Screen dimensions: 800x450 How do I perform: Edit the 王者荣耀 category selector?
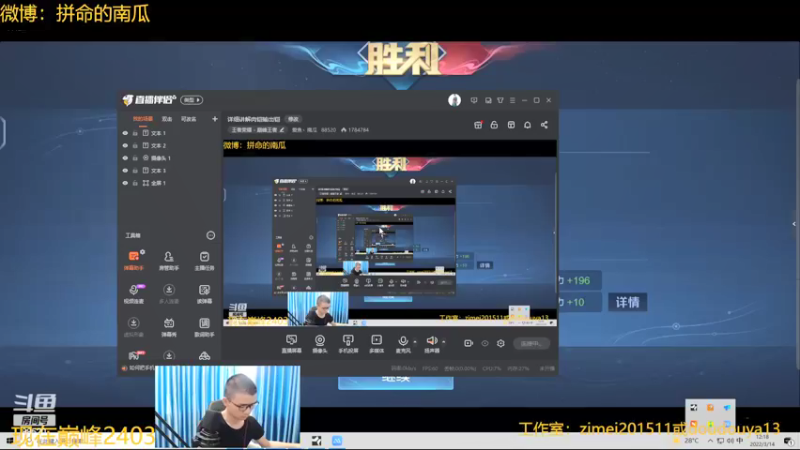click(x=258, y=130)
